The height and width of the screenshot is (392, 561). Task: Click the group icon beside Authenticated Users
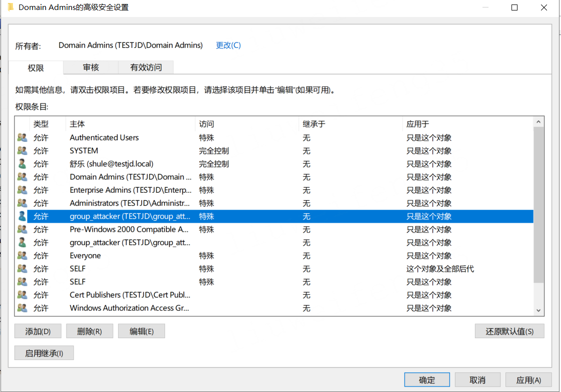[22, 138]
